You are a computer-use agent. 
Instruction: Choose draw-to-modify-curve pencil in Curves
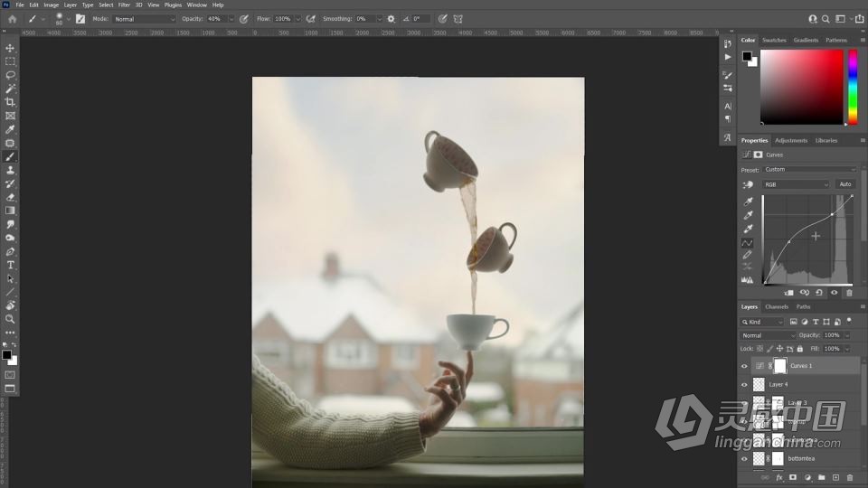coord(748,255)
